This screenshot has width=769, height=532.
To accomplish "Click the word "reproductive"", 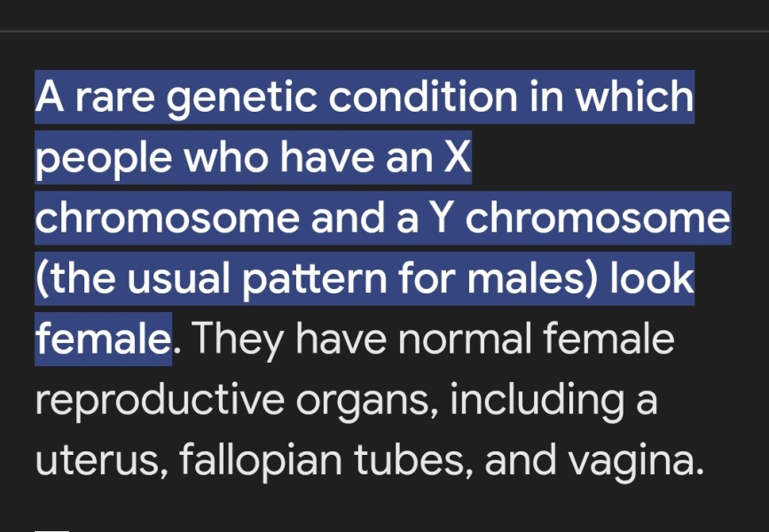I will [x=158, y=401].
